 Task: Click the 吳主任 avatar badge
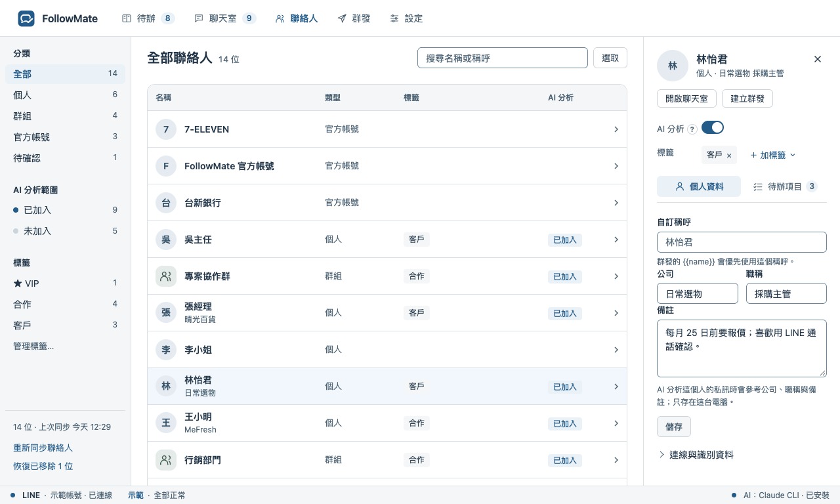[166, 240]
